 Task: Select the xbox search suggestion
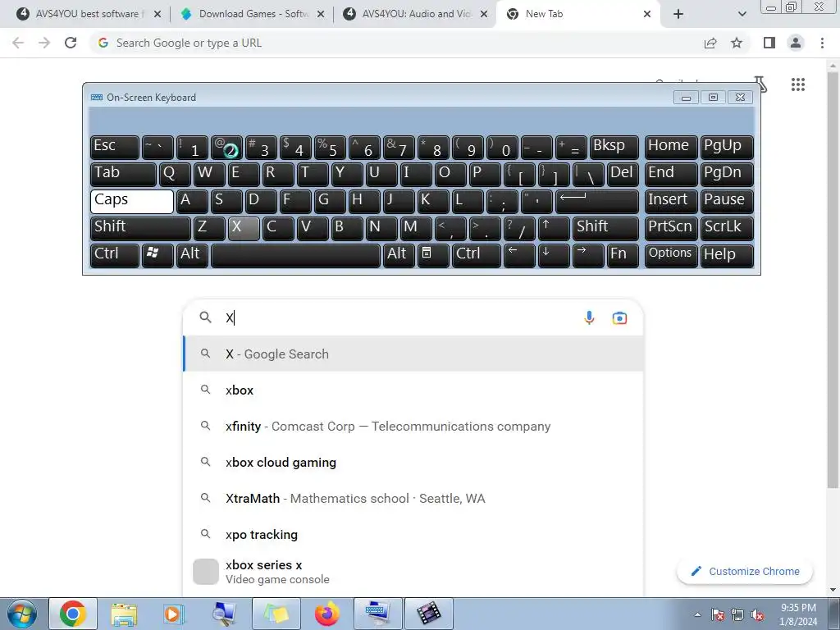pyautogui.click(x=413, y=390)
